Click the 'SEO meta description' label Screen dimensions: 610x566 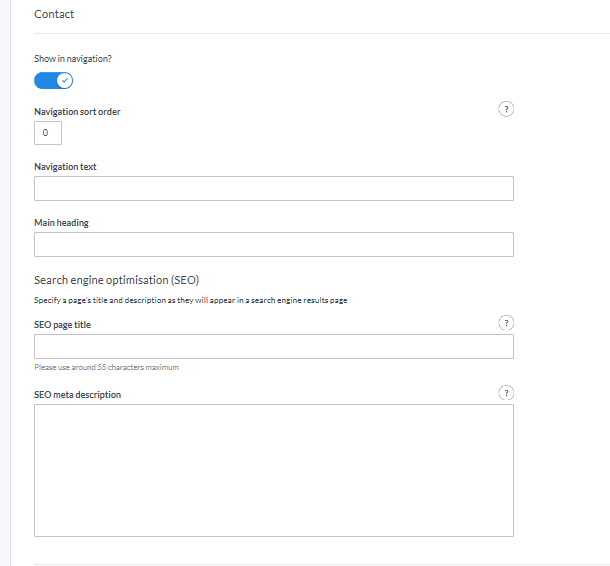pyautogui.click(x=77, y=395)
